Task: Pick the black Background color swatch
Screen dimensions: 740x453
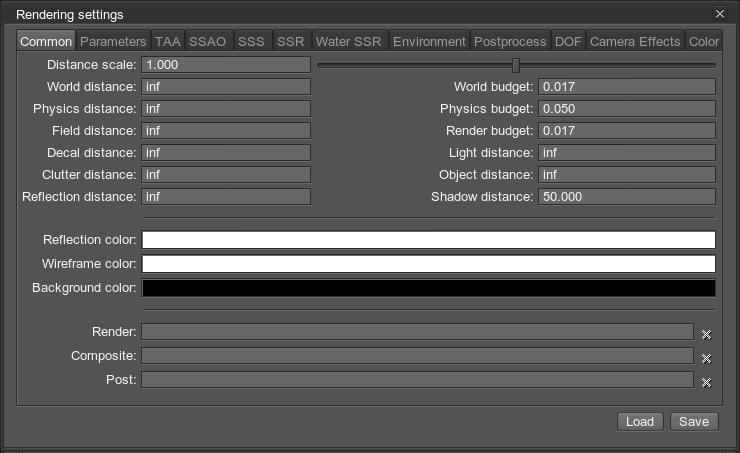Action: 428,288
